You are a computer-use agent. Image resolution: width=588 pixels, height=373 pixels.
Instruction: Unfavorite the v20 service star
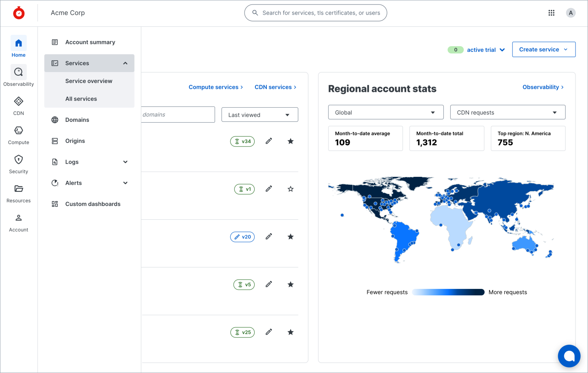click(x=290, y=236)
